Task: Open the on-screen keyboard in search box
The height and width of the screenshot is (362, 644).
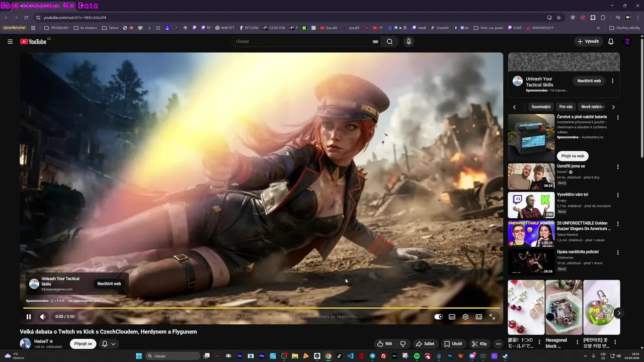Action: coord(375,42)
